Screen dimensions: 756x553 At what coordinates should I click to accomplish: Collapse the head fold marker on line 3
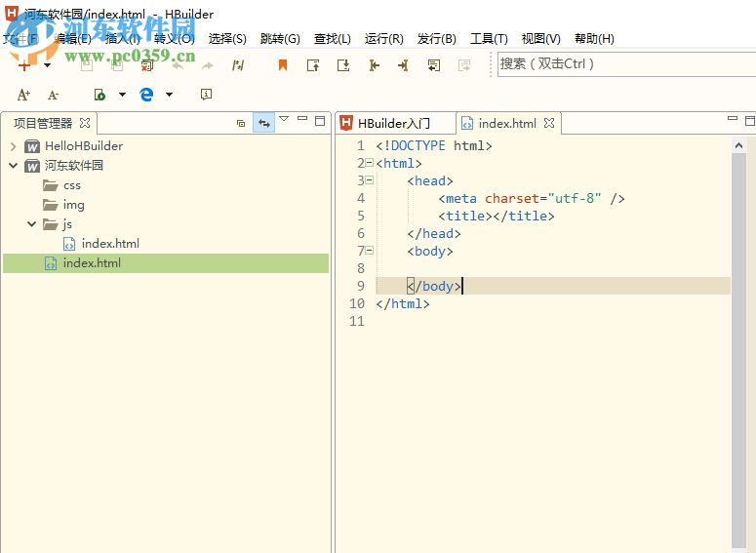(x=370, y=180)
